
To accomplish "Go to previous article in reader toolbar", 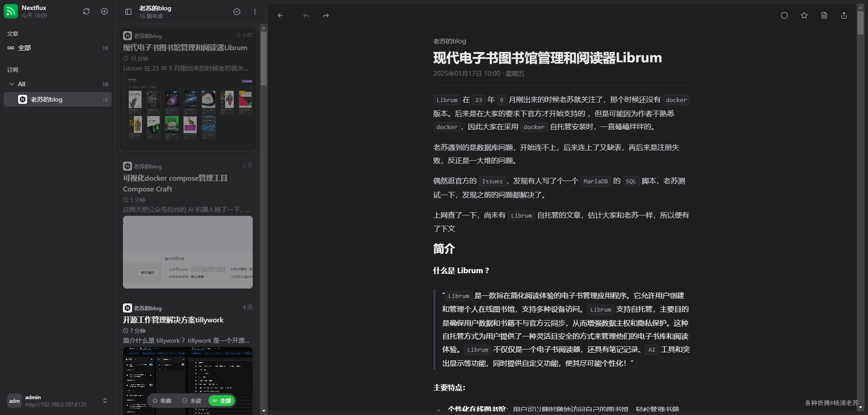I will 306,15.
